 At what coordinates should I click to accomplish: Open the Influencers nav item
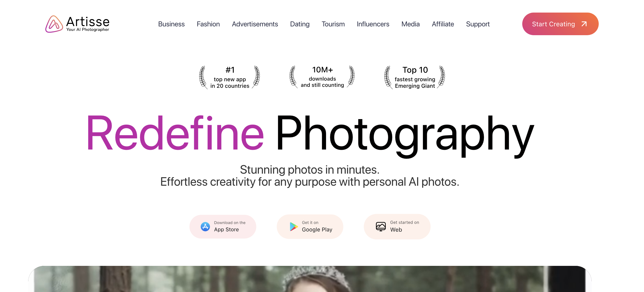[x=373, y=24]
